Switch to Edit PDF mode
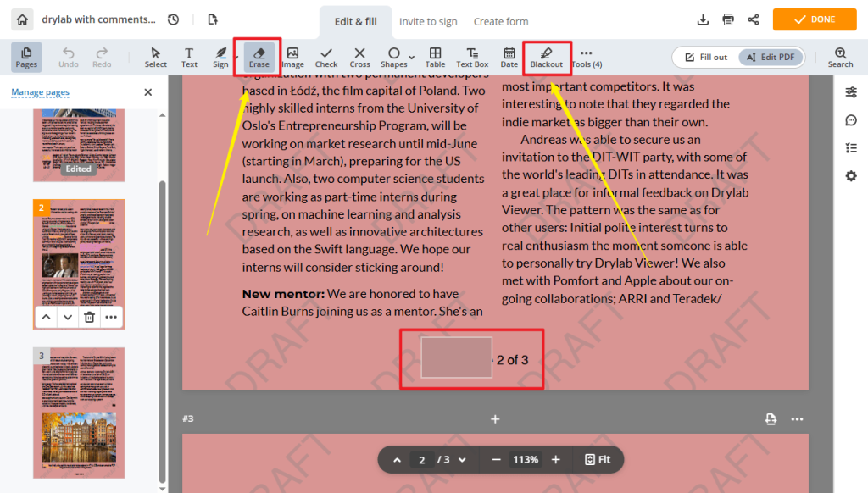868x493 pixels. [771, 57]
